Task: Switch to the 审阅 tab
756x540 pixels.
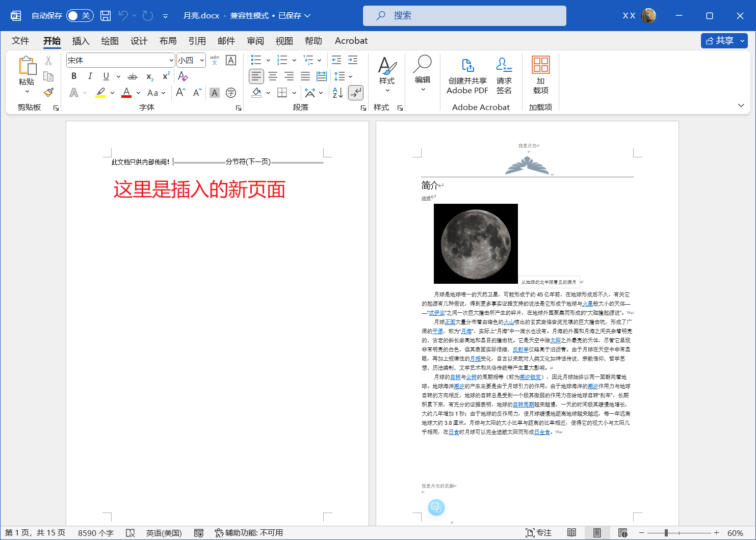Action: [x=255, y=41]
